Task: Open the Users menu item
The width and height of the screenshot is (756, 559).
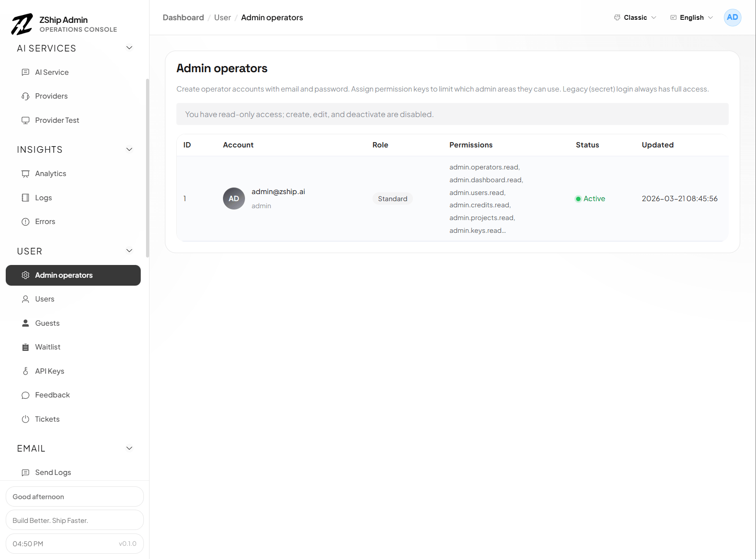Action: (45, 299)
